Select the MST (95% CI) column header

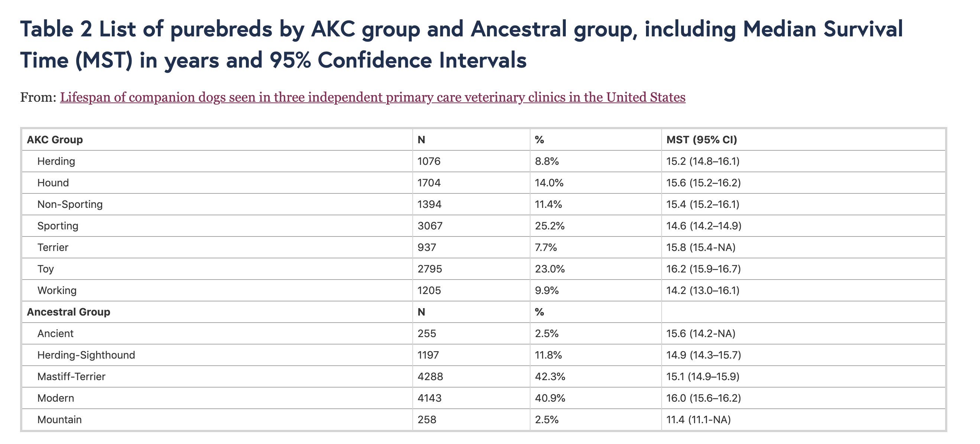[701, 140]
